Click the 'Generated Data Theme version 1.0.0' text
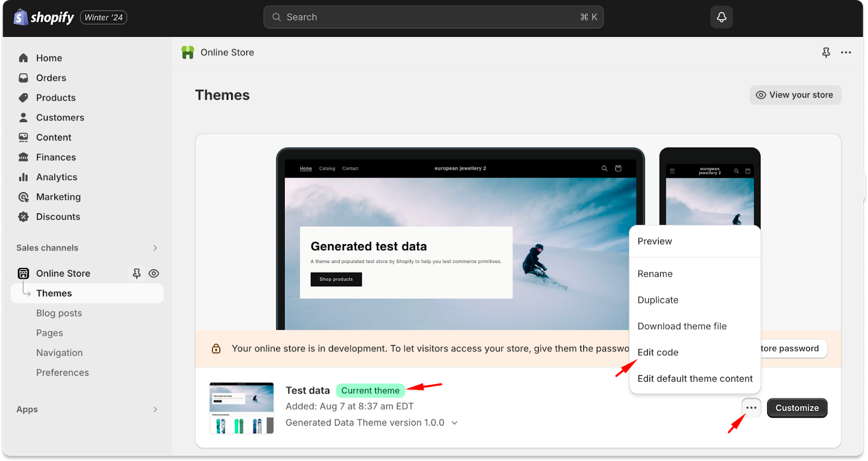The width and height of the screenshot is (868, 461). click(365, 422)
